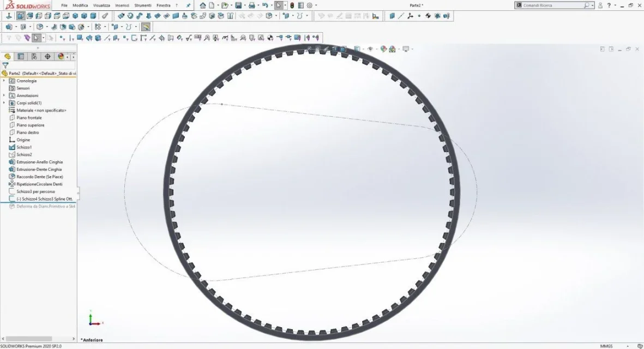Screen dimensions: 644x349
Task: Switch to FeatureManager design tree tab
Action: (x=8, y=57)
